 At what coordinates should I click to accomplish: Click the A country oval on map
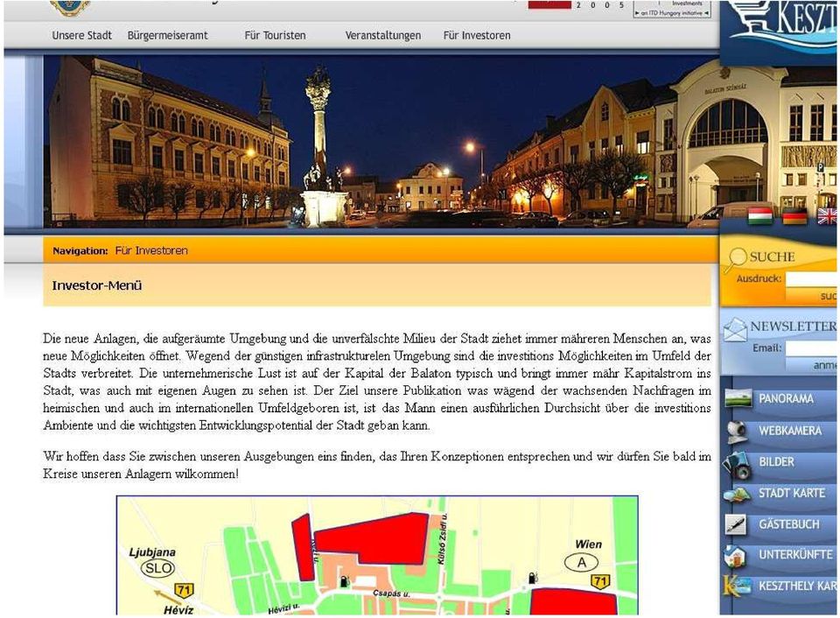coord(582,562)
